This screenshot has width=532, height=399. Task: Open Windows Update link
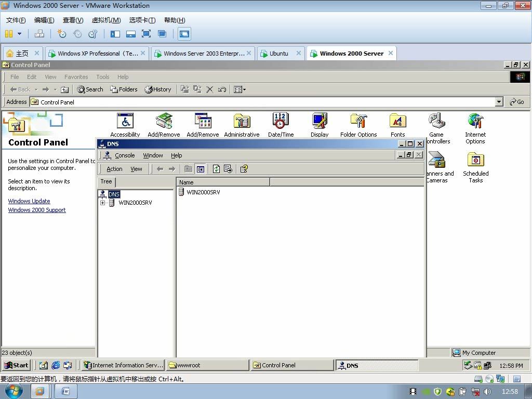point(29,201)
